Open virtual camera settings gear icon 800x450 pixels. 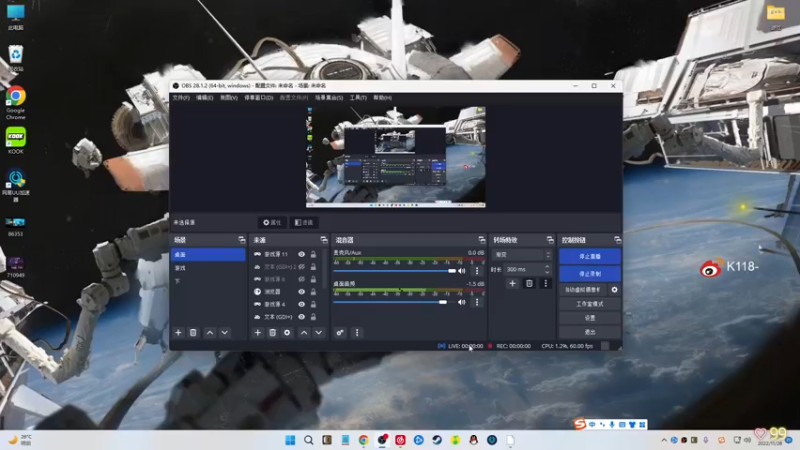click(x=614, y=290)
